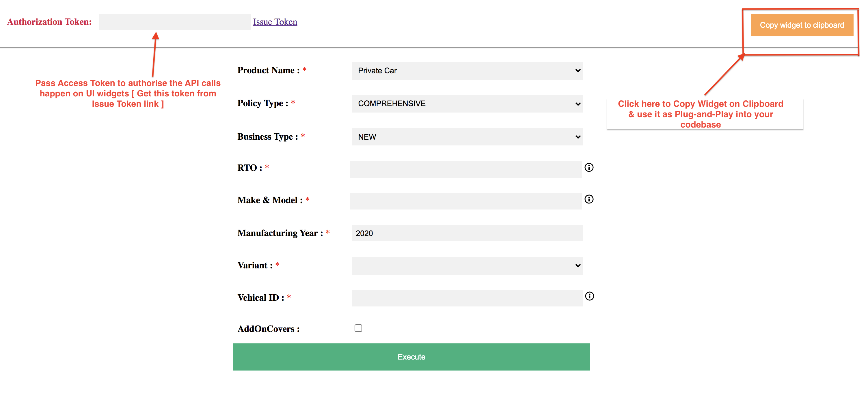Click into the RTO text field
This screenshot has width=868, height=404.
pos(466,169)
